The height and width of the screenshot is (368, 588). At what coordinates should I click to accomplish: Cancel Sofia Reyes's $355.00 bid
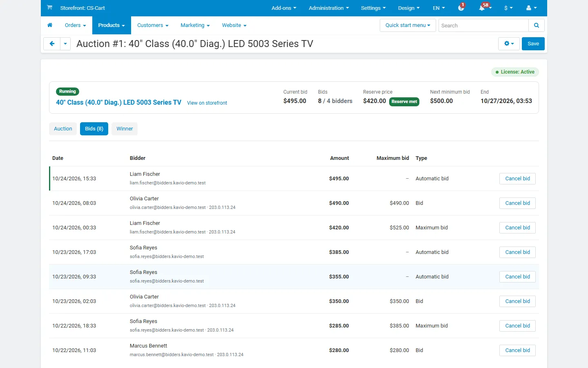[x=517, y=277]
